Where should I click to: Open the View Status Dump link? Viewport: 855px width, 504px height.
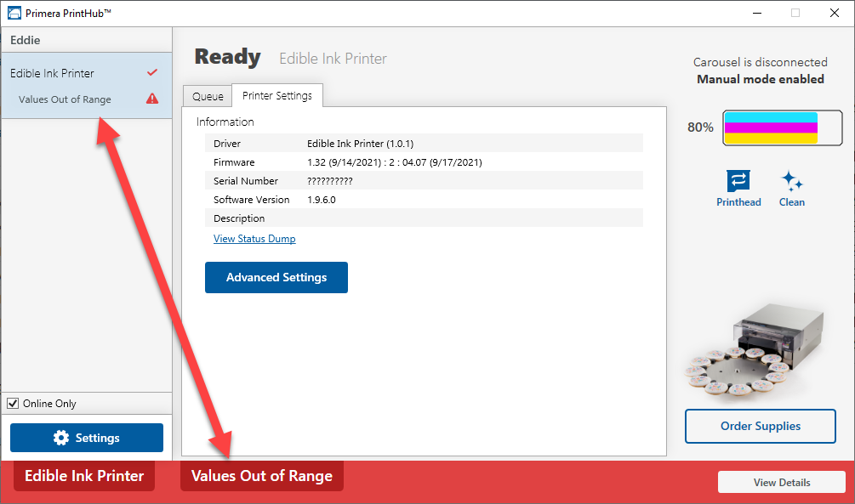tap(254, 239)
